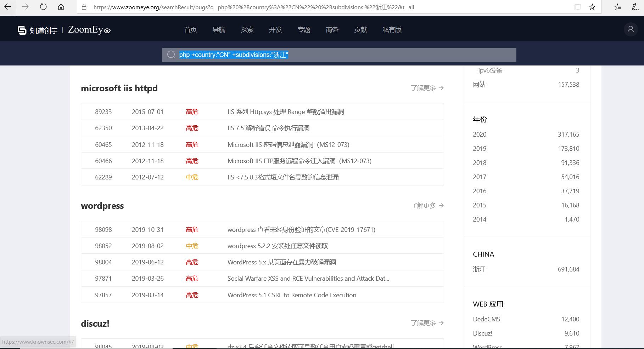Click vulnerability ID 98098
Image resolution: width=644 pixels, height=349 pixels.
tap(103, 229)
